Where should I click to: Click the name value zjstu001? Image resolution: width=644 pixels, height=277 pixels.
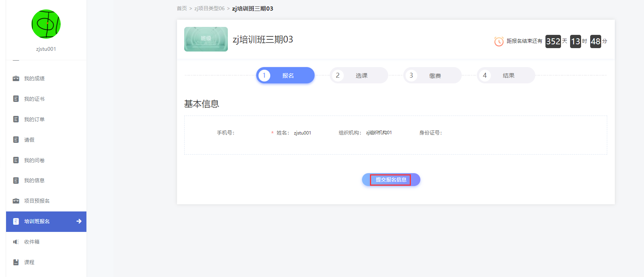[302, 133]
